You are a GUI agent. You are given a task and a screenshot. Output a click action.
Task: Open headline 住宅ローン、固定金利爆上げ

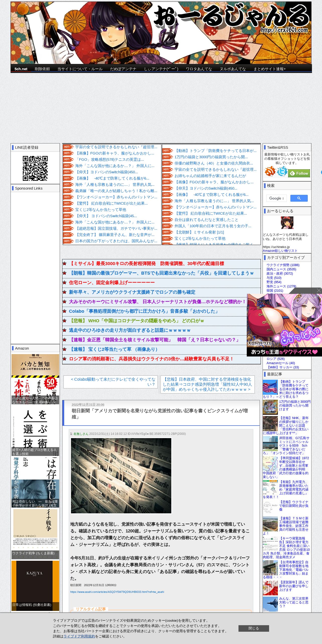112,283
